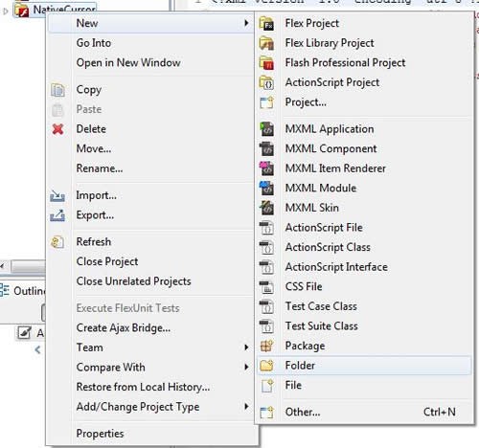
Task: Click the Other... wizard icon
Action: click(266, 413)
